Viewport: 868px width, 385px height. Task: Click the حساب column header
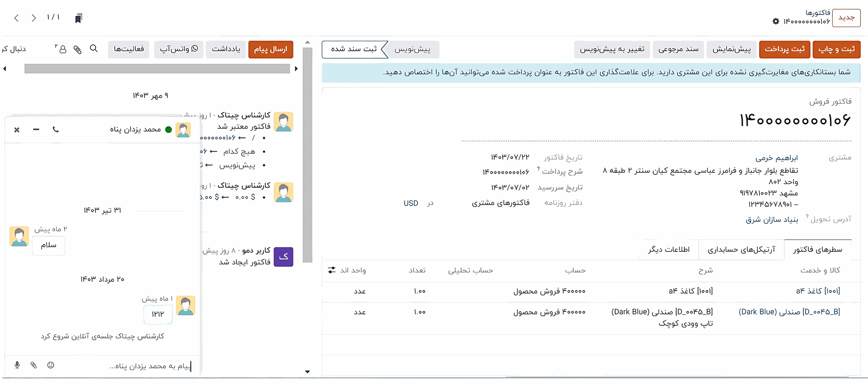point(575,271)
